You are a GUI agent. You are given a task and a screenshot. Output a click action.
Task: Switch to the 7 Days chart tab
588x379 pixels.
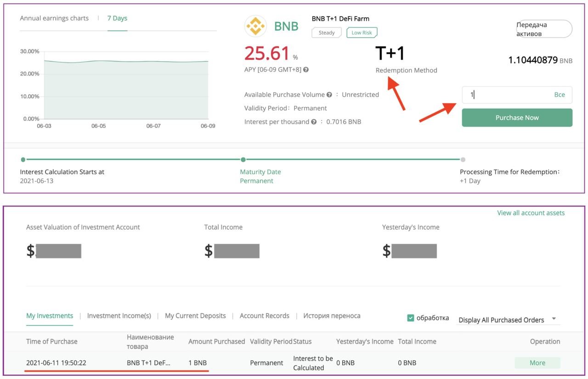tap(117, 18)
